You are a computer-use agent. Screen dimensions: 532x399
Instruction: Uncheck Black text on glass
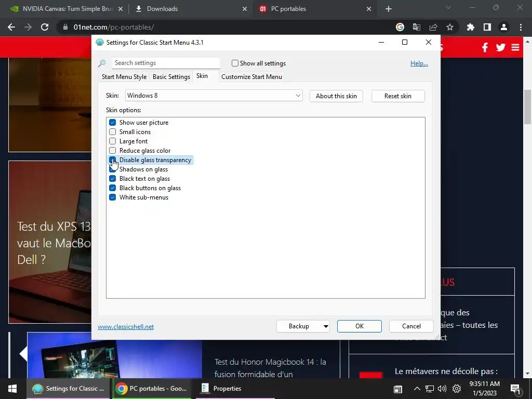[x=112, y=179]
